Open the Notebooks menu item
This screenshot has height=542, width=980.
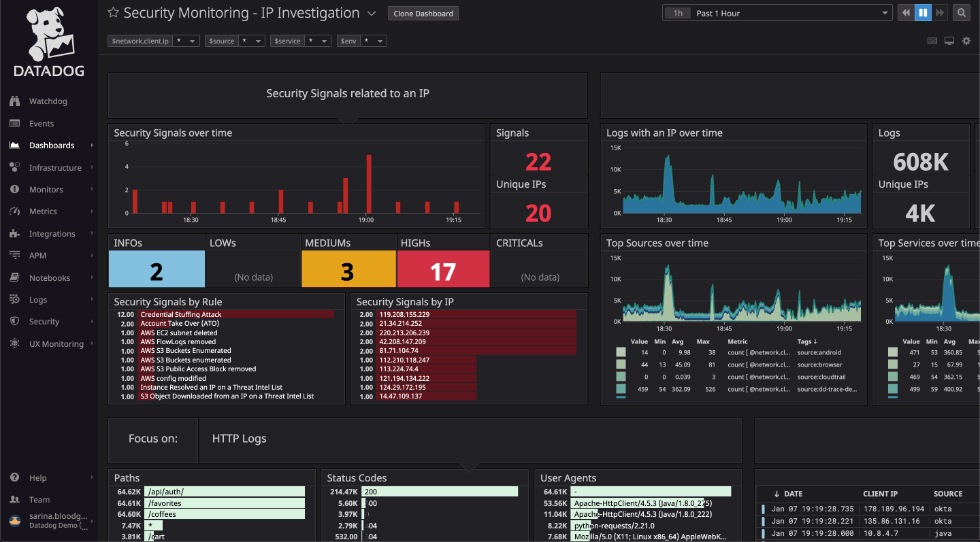(49, 277)
